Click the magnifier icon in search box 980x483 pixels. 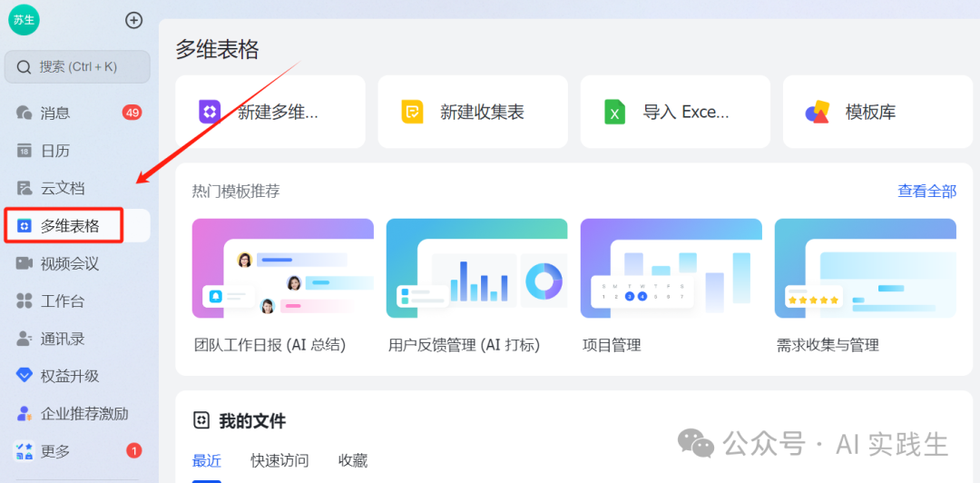[x=24, y=67]
